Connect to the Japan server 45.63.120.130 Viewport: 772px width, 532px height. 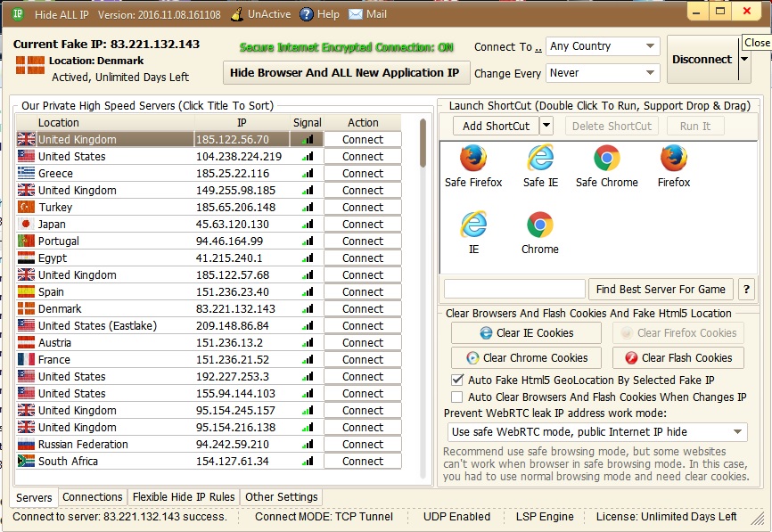click(x=363, y=224)
